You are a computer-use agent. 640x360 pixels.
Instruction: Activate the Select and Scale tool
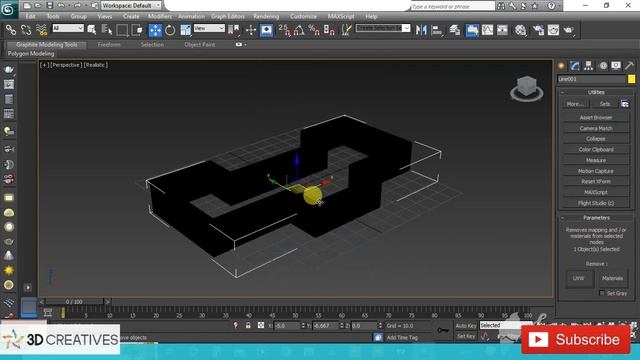coord(186,30)
